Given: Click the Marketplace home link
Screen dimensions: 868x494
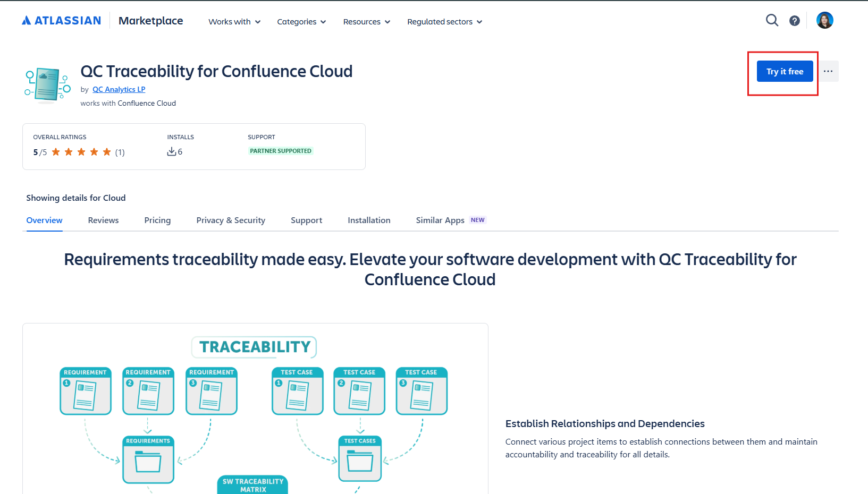Looking at the screenshot, I should tap(150, 21).
